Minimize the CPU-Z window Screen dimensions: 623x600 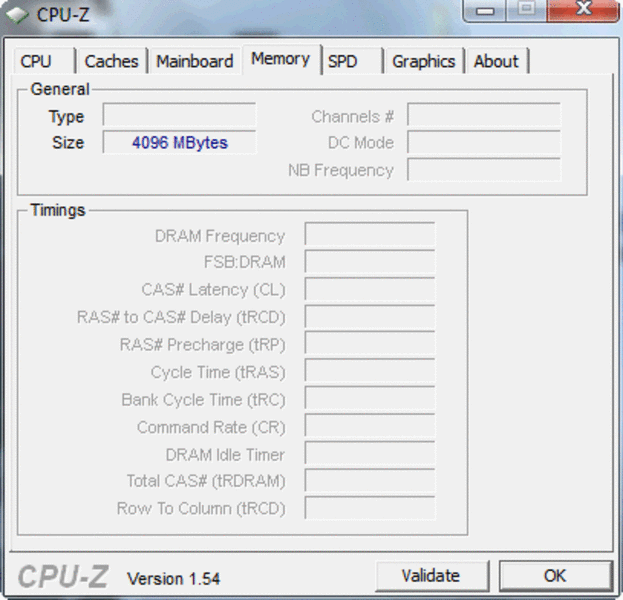pos(484,10)
